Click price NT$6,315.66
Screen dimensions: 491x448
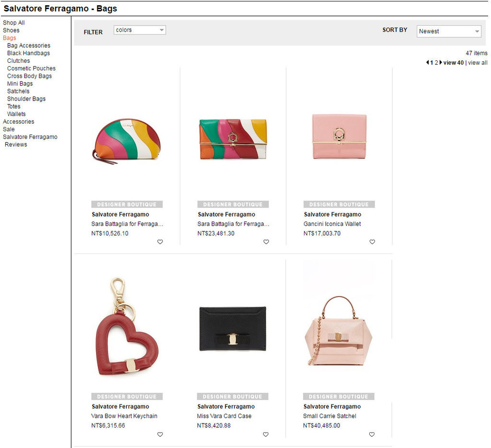point(108,425)
